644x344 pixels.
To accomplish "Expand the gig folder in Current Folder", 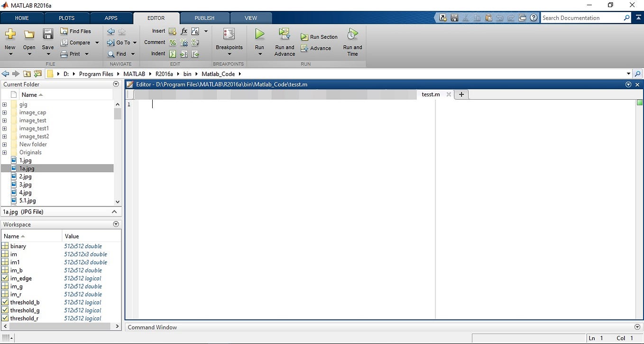I will tap(4, 104).
